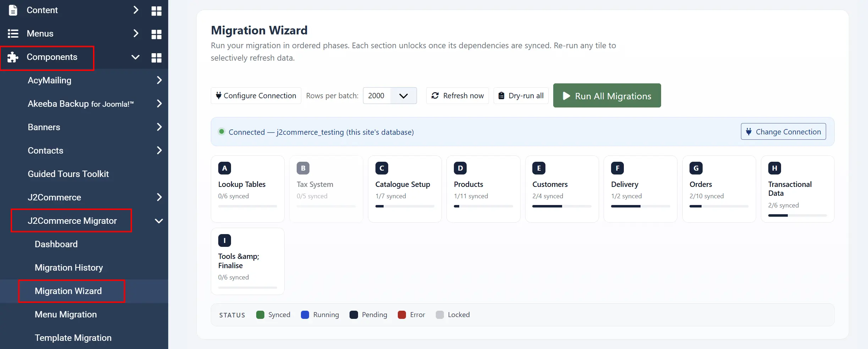The width and height of the screenshot is (868, 349).
Task: Collapse the Components menu chevron
Action: tap(135, 57)
